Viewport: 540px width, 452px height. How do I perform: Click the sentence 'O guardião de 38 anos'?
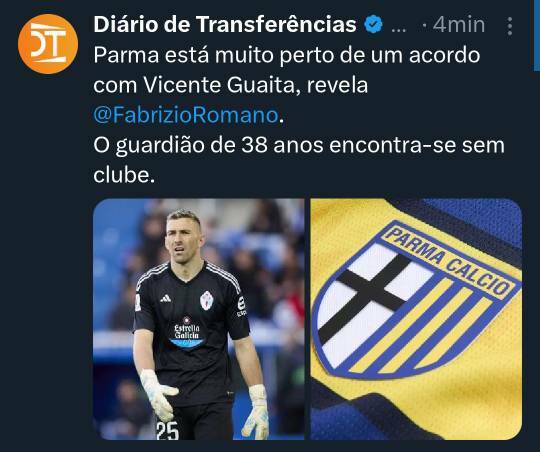click(208, 145)
